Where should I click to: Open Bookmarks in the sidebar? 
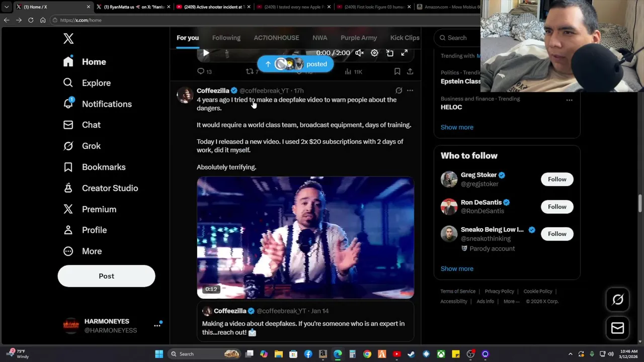[94, 167]
